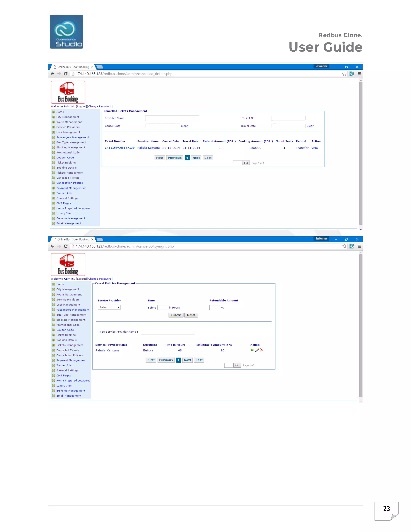Image resolution: width=411 pixels, height=532 pixels.
Task: Click the lower browser vertical scrollbar
Action: [x=361, y=326]
